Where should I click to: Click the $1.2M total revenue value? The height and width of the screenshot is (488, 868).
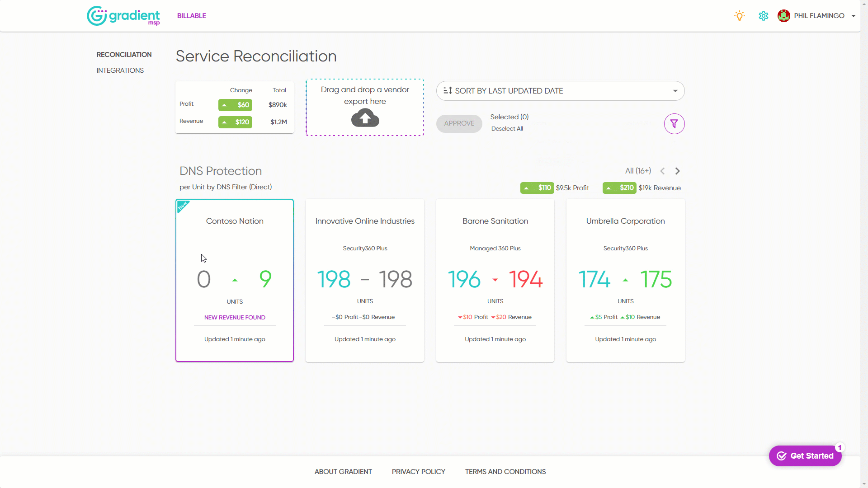click(278, 122)
